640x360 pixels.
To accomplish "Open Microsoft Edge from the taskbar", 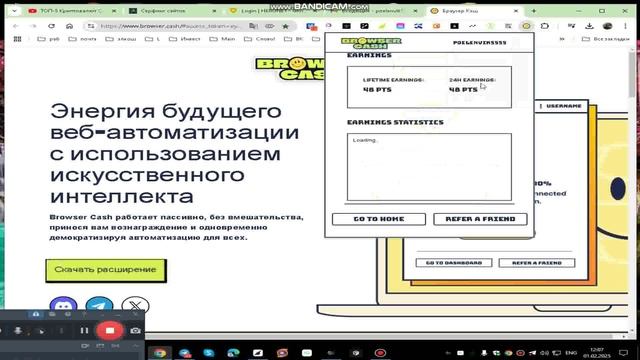I will click(233, 353).
